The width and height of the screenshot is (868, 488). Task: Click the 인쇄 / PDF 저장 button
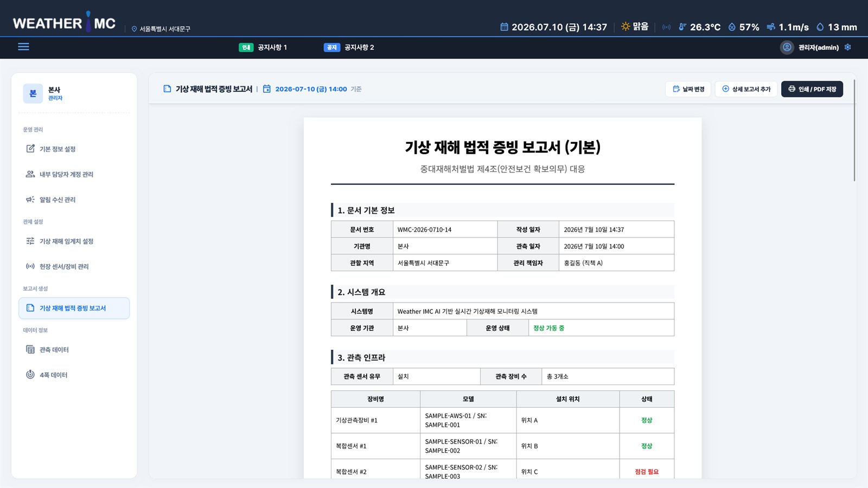(812, 89)
